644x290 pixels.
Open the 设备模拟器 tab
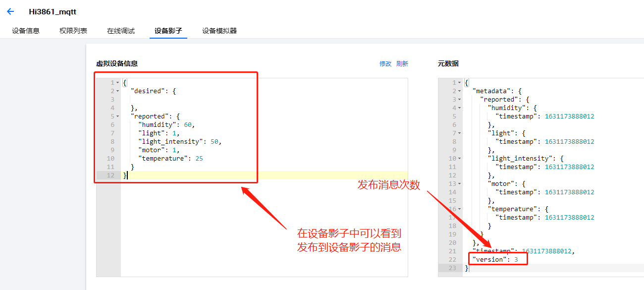tap(219, 31)
